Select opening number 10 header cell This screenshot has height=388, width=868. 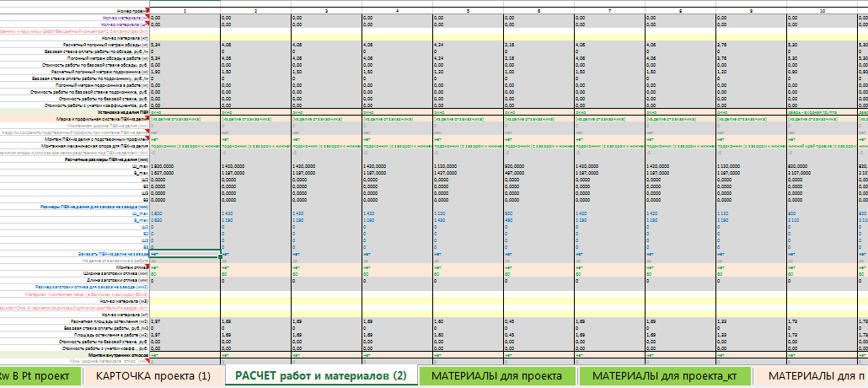(822, 10)
